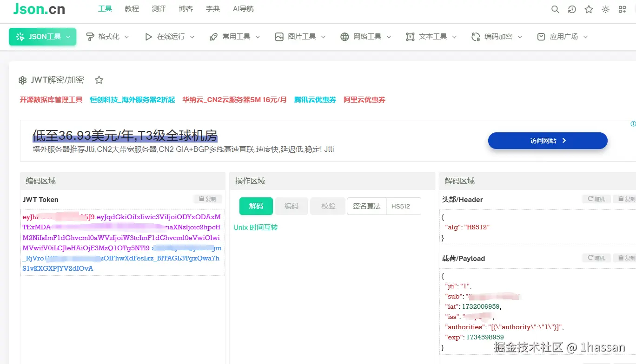Expand the JSON工具 green dropdown
636x364 pixels.
click(x=42, y=37)
